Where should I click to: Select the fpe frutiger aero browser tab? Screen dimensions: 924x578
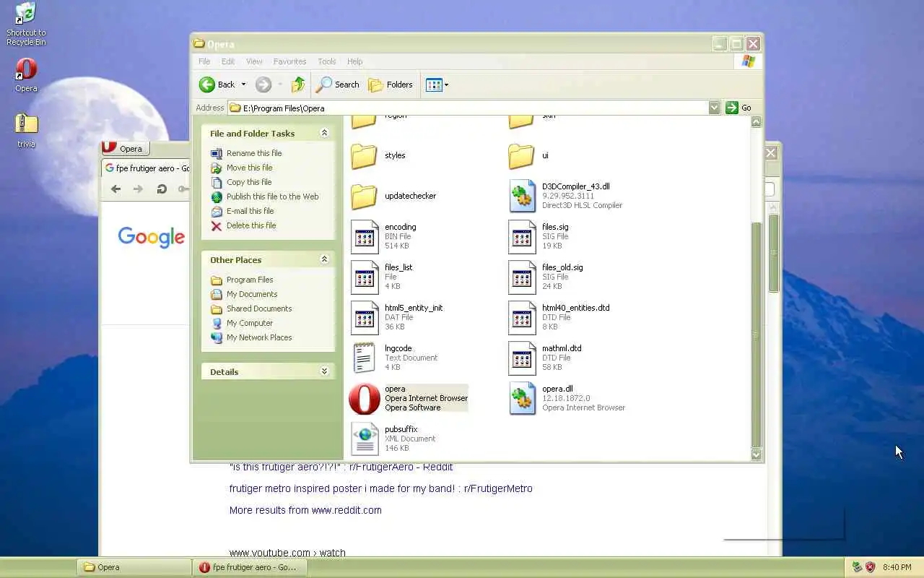click(x=147, y=168)
